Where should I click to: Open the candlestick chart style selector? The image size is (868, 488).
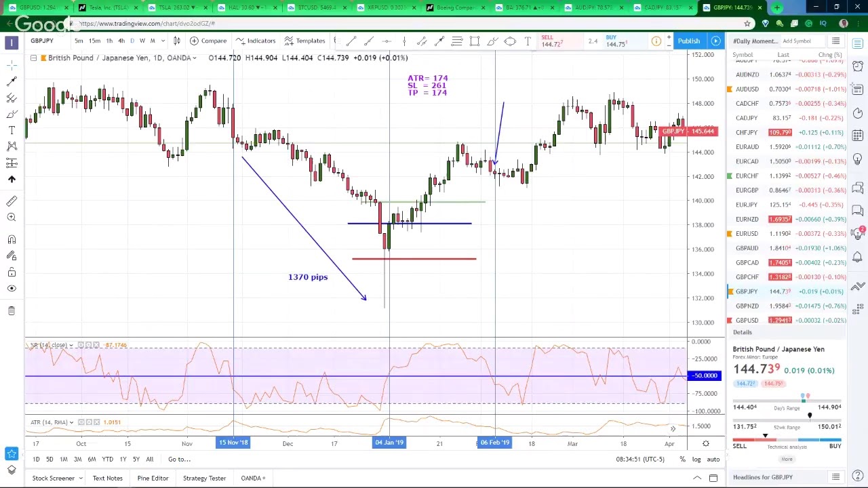point(177,41)
